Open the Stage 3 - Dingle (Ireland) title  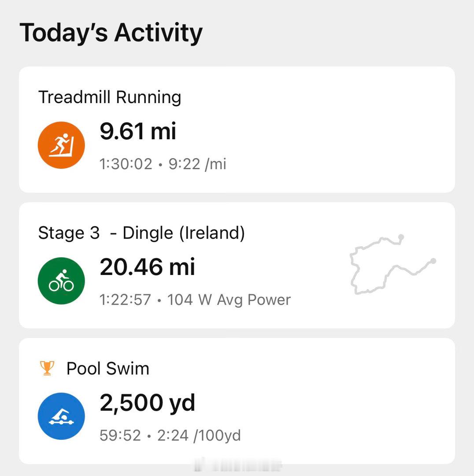coord(141,233)
